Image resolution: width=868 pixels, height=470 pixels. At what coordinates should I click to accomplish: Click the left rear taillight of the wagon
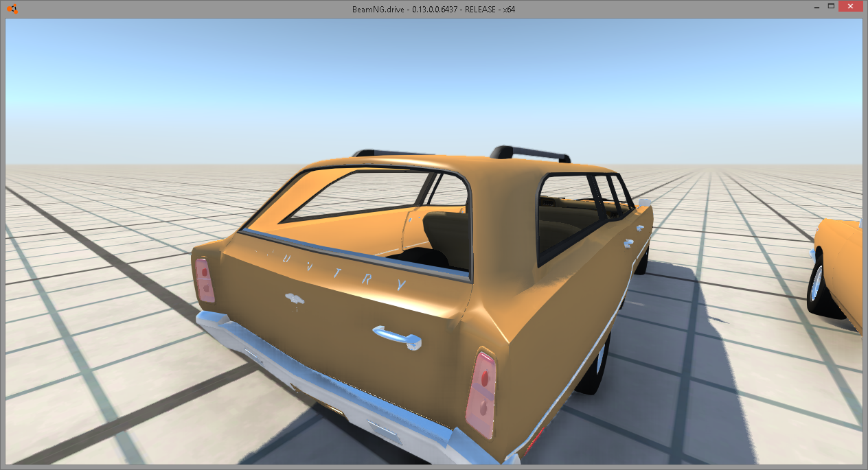[x=204, y=281]
